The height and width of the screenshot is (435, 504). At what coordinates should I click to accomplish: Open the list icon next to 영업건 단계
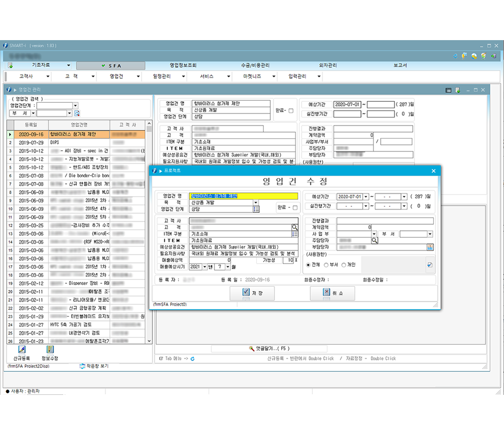(256, 209)
